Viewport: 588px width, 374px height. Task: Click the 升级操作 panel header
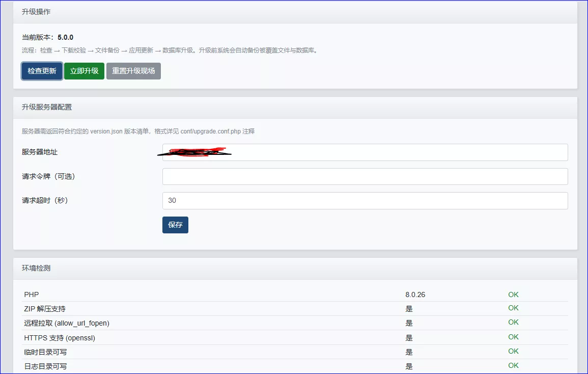coord(295,12)
